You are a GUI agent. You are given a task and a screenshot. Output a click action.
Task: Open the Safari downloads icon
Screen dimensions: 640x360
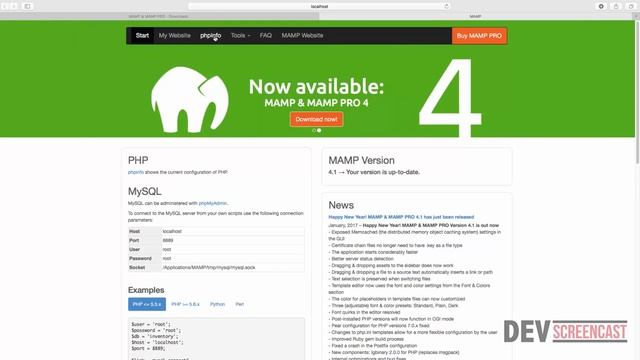(601, 6)
